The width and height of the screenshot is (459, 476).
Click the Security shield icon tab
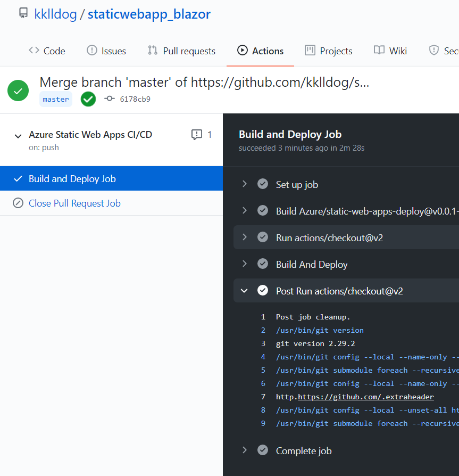(x=434, y=50)
